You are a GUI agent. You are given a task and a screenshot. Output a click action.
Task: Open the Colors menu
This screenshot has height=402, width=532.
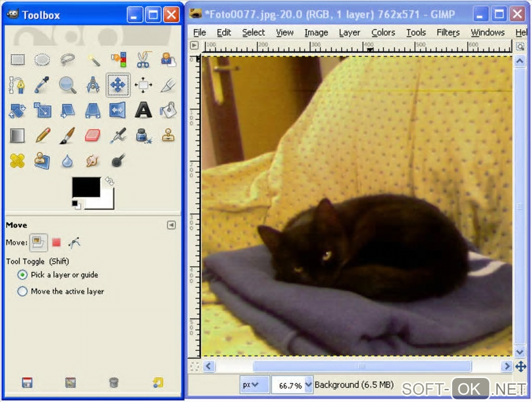(383, 32)
